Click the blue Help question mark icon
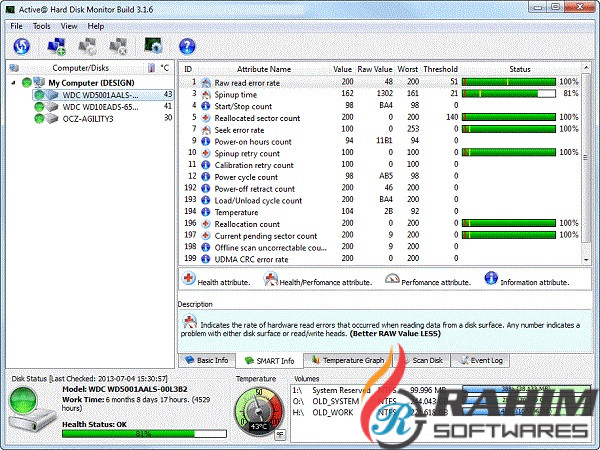 point(187,46)
